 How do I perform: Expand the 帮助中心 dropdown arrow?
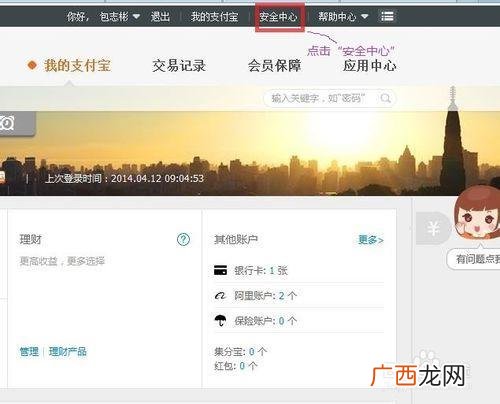point(365,16)
